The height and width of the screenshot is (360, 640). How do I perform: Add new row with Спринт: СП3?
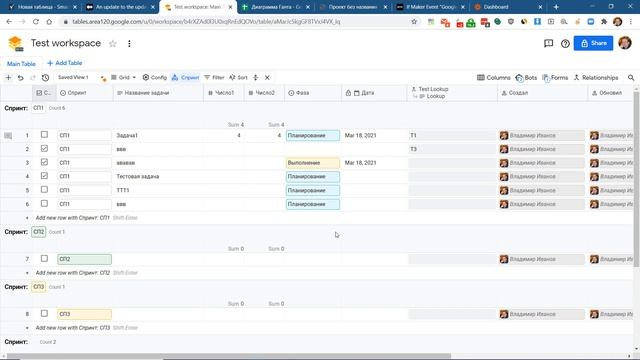pyautogui.click(x=73, y=328)
